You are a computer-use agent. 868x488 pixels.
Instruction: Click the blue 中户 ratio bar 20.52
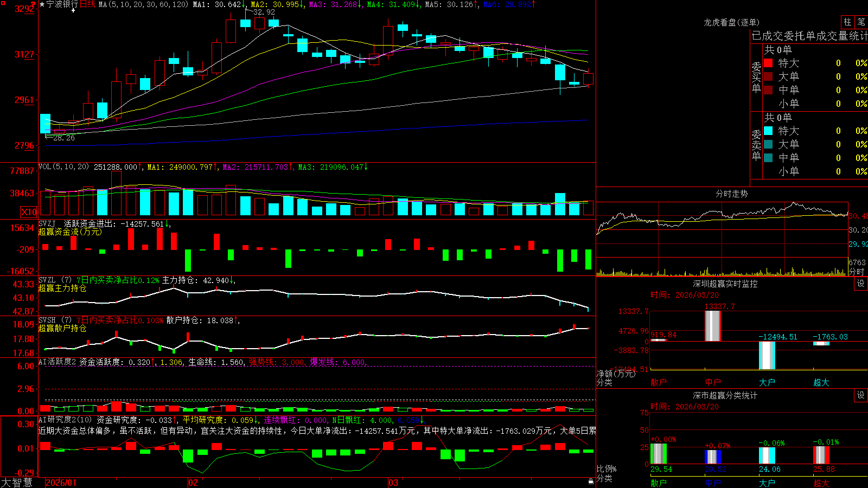pos(713,457)
